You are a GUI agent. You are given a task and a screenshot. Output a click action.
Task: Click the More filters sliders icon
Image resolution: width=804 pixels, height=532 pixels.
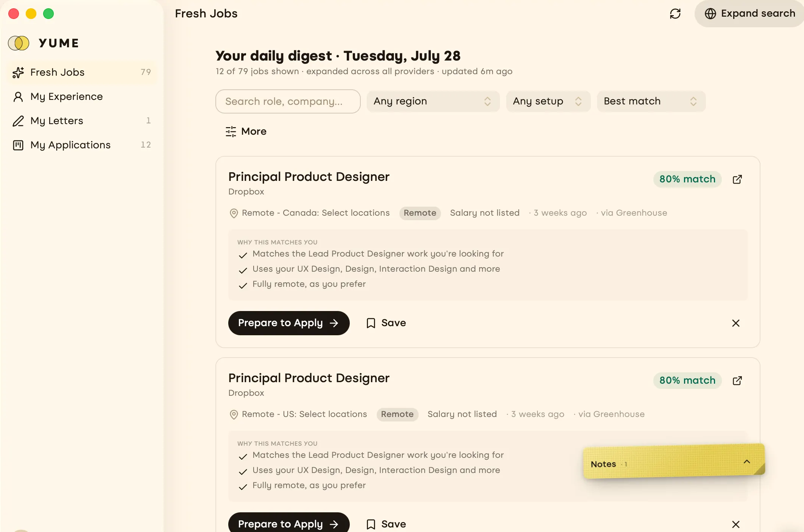[231, 131]
